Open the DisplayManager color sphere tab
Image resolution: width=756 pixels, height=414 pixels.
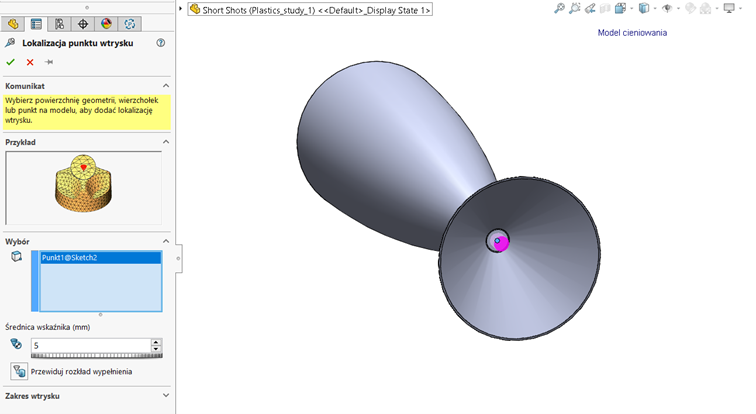pos(107,24)
